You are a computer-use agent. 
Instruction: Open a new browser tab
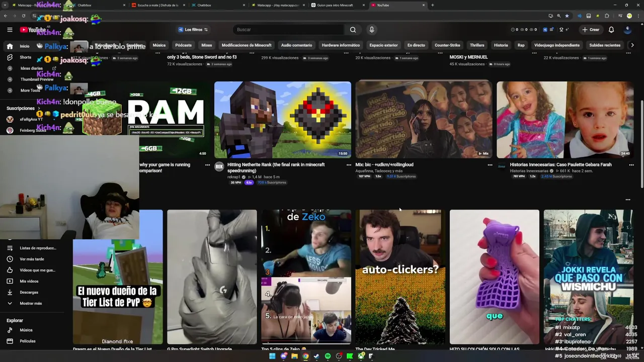(433, 5)
